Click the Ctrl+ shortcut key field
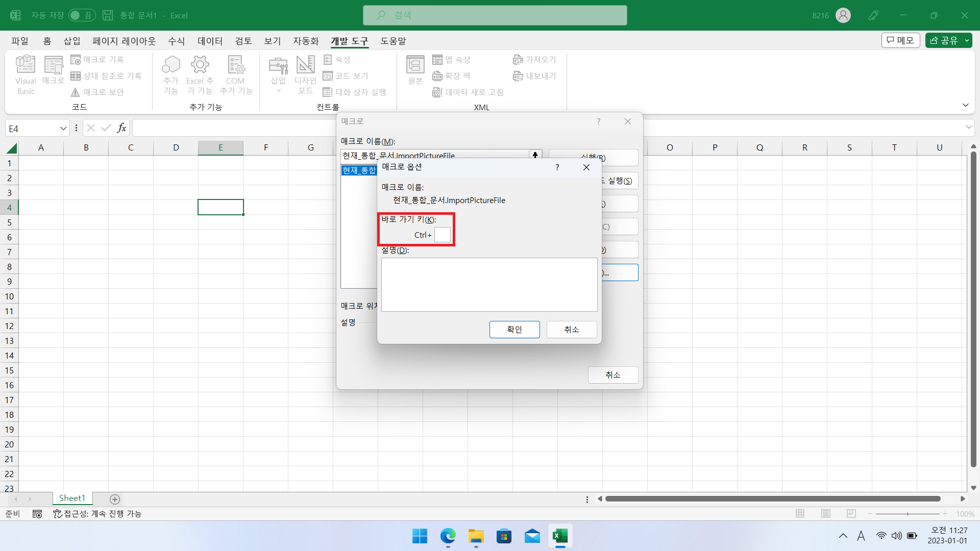Screen dimensions: 980x551 (443, 235)
